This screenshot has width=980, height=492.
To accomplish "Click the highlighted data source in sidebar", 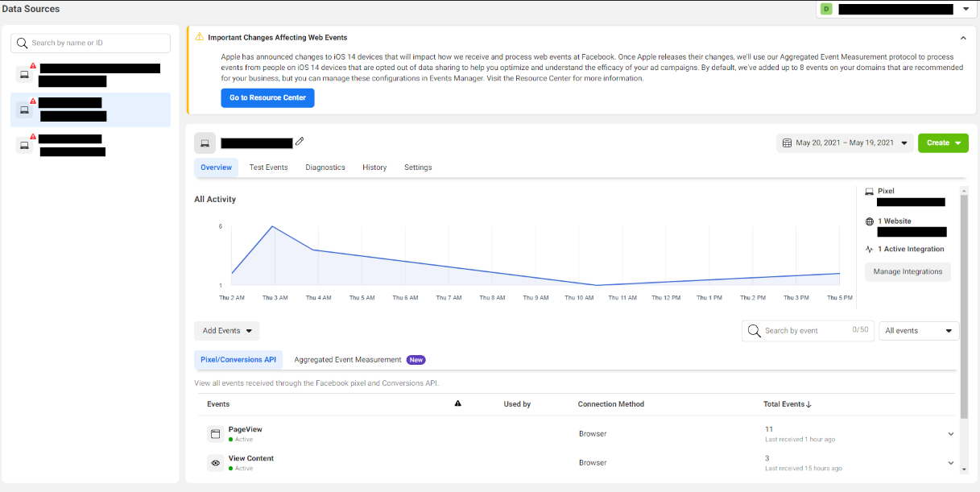I will coord(90,110).
